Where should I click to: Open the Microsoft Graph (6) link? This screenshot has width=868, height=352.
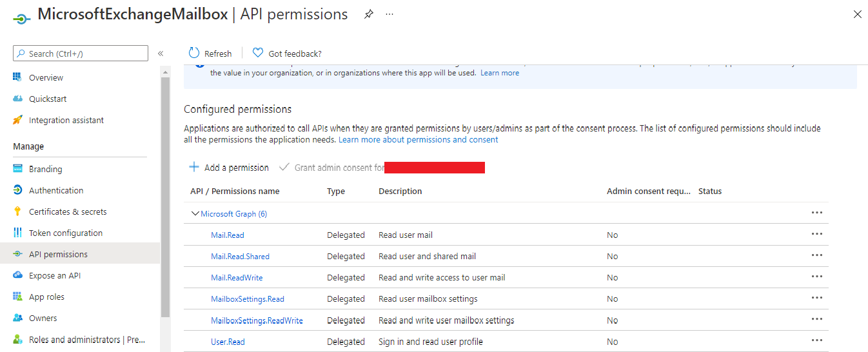(233, 213)
